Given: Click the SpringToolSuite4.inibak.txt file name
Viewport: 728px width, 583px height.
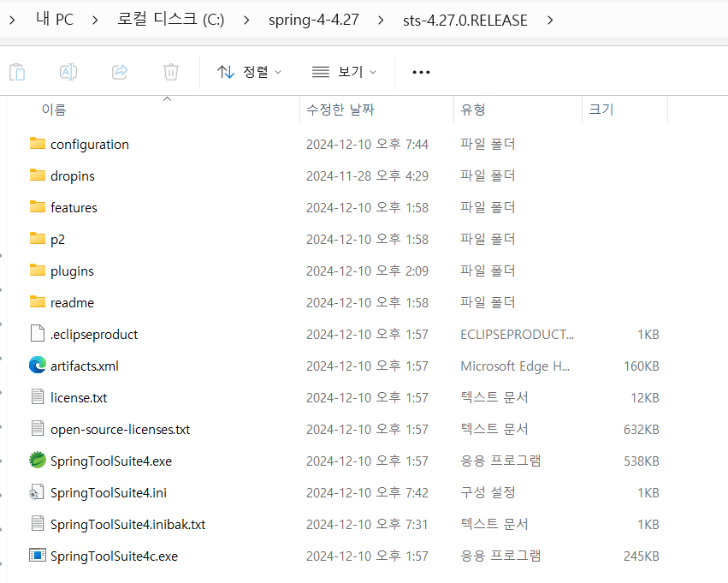Looking at the screenshot, I should tap(127, 525).
